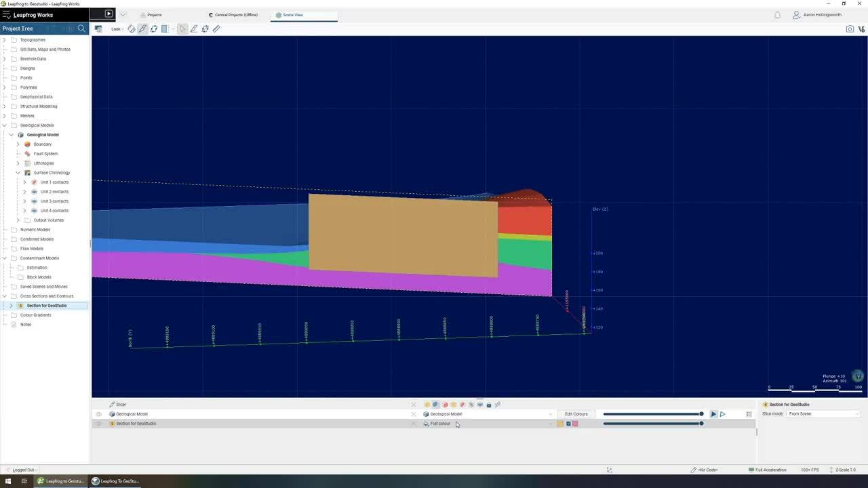Open the Leapfrog Works hamburger menu
Screen dimensions: 868x488
(7, 14)
